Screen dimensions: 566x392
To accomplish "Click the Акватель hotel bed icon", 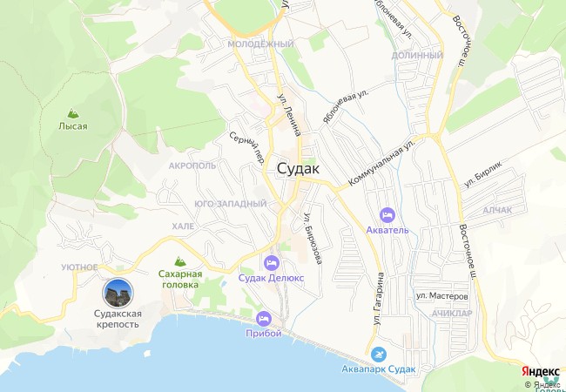I will (x=387, y=215).
